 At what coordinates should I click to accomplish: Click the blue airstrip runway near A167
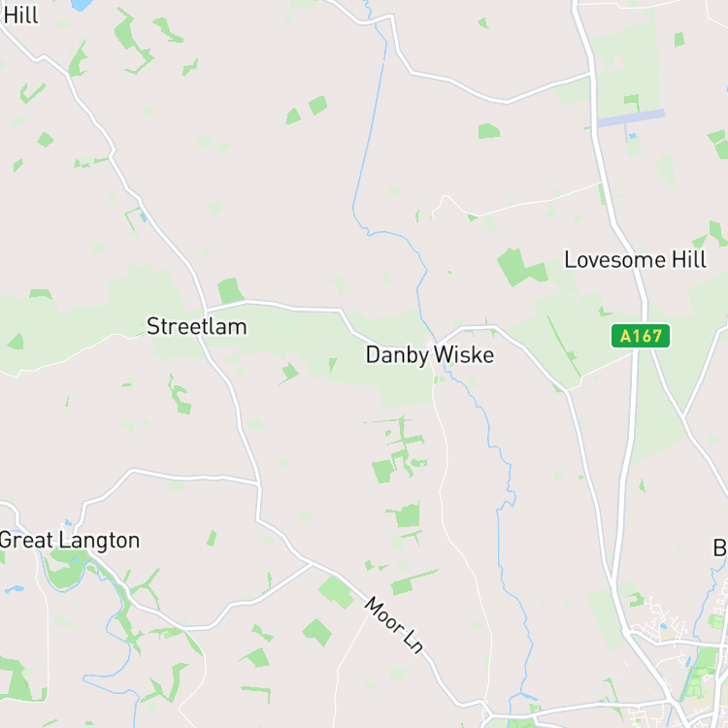[x=631, y=117]
